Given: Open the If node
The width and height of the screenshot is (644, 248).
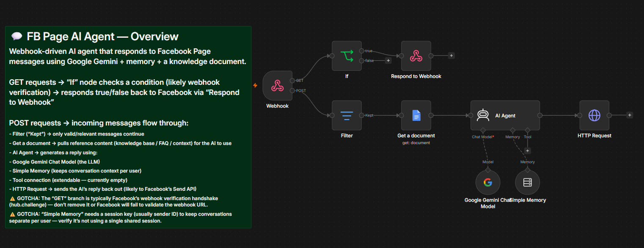Looking at the screenshot, I should tap(347, 56).
